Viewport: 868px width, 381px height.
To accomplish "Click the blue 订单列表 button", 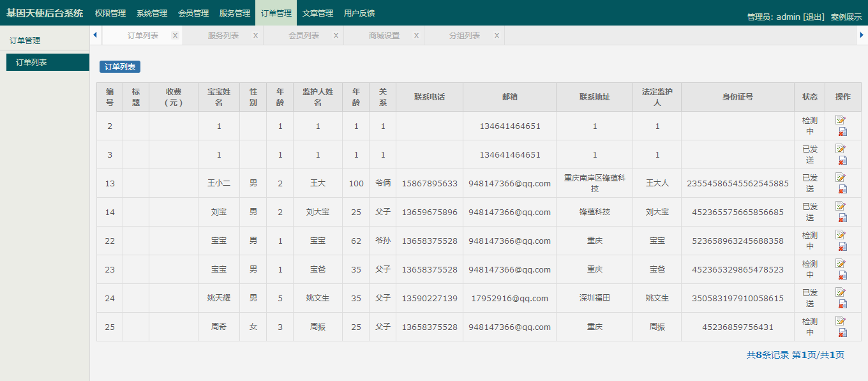I will 120,67.
